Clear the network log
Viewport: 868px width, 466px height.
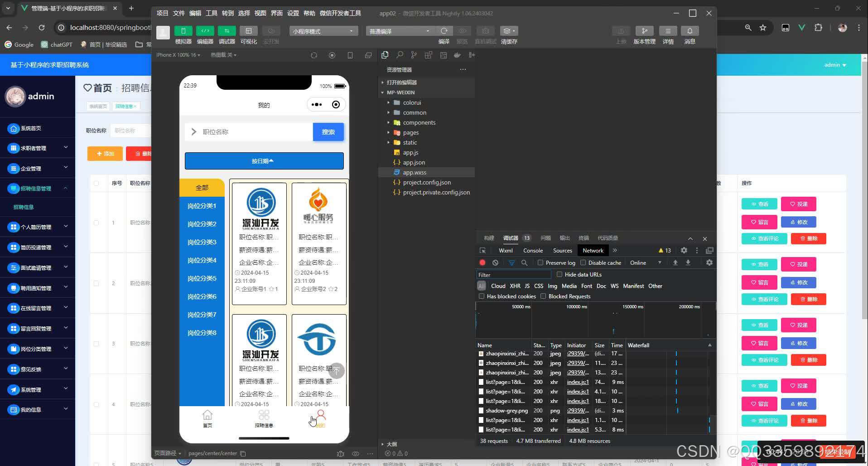(x=495, y=262)
